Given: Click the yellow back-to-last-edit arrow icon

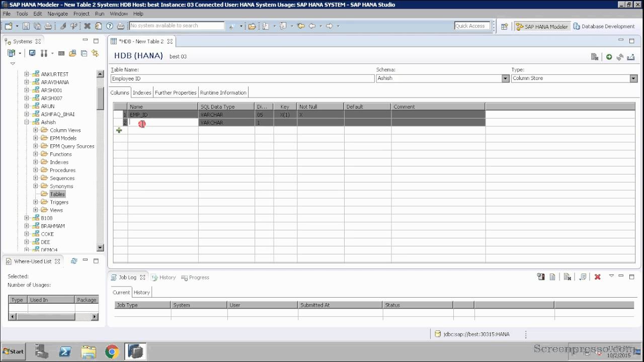Looking at the screenshot, I should 301,26.
